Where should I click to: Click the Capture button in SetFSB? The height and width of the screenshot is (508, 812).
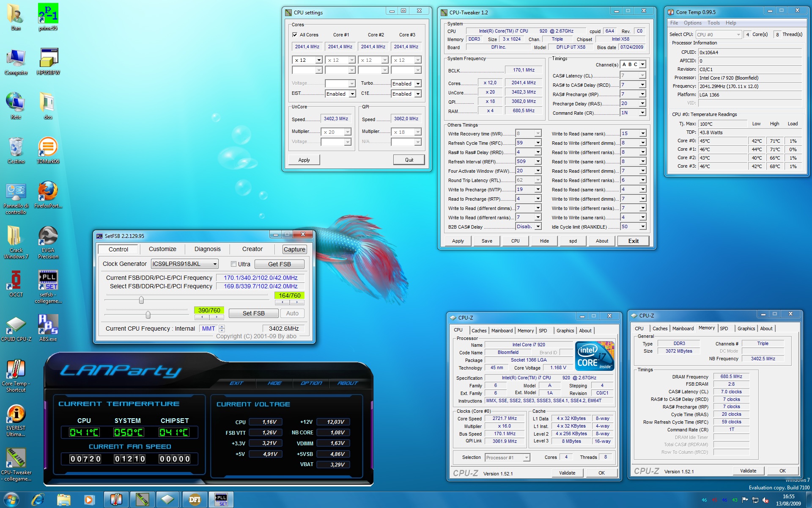294,249
